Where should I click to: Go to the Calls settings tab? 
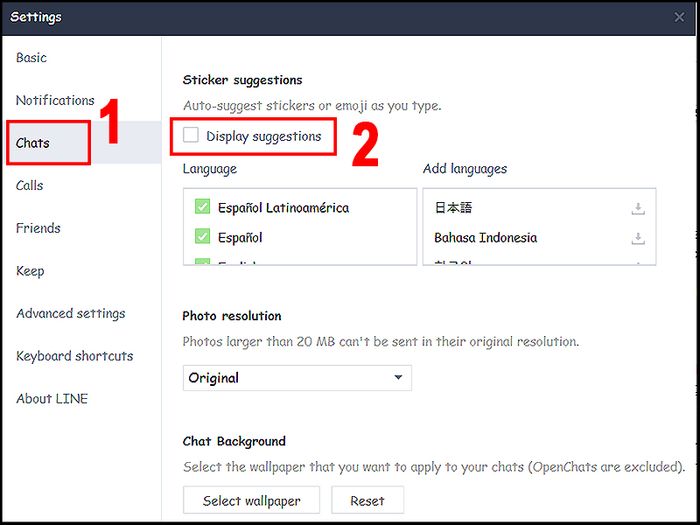click(x=30, y=185)
